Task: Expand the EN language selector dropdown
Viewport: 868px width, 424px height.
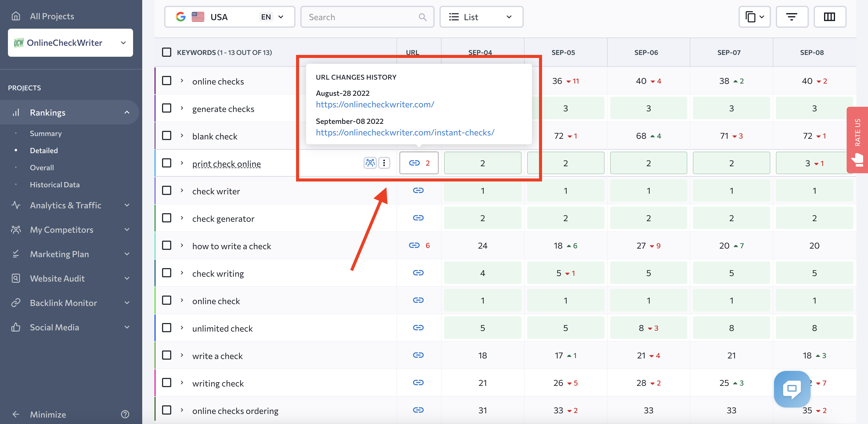Action: (272, 16)
